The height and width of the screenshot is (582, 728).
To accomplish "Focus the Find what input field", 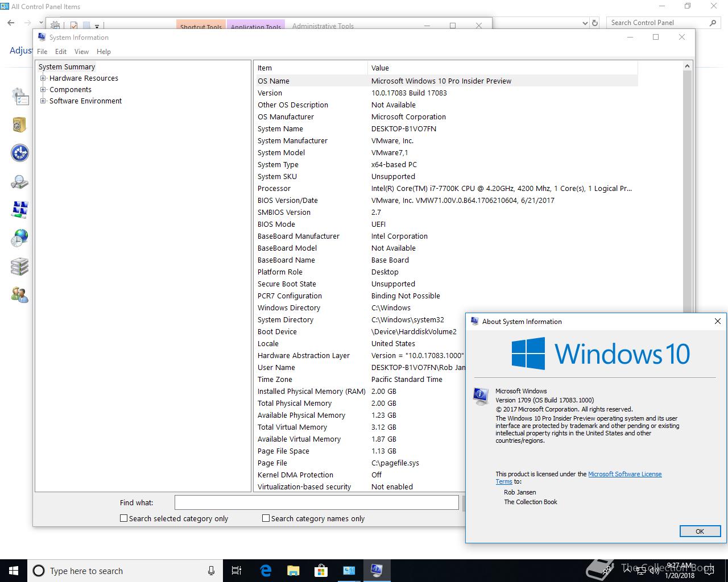I will pyautogui.click(x=316, y=502).
